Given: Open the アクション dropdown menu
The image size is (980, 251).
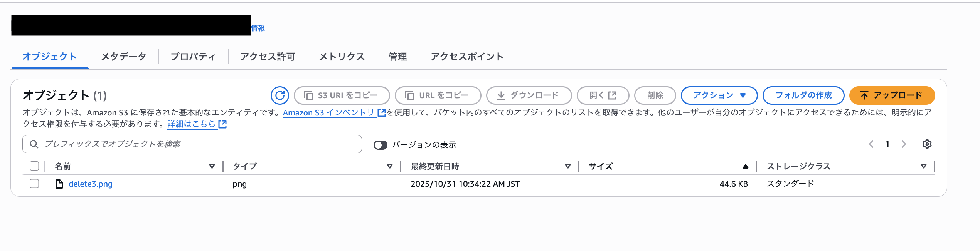Looking at the screenshot, I should pos(719,95).
